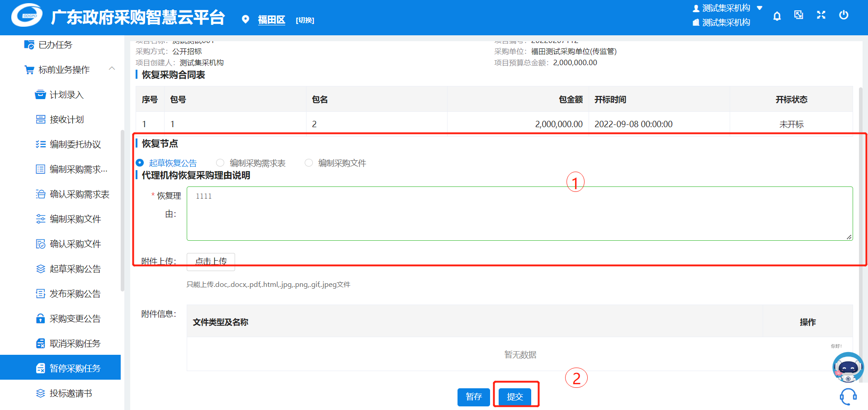Click the [切换] region switch link
The width and height of the screenshot is (868, 410).
point(305,20)
